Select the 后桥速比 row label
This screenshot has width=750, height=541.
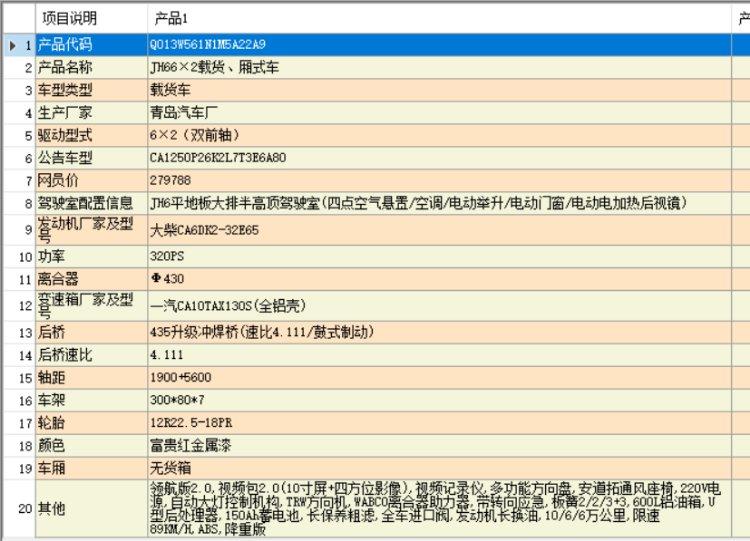pos(91,355)
